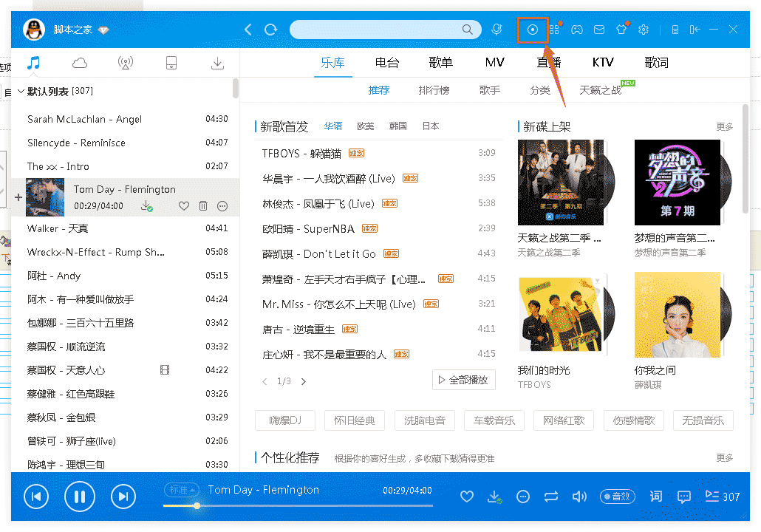Image resolution: width=761 pixels, height=532 pixels.
Task: Click the phone device icon in title bar
Action: (x=675, y=30)
